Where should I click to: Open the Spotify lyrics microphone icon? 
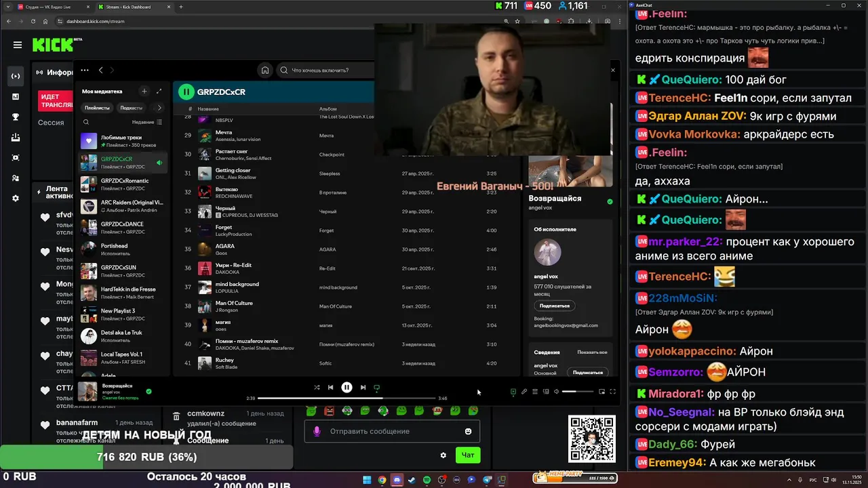point(524,391)
